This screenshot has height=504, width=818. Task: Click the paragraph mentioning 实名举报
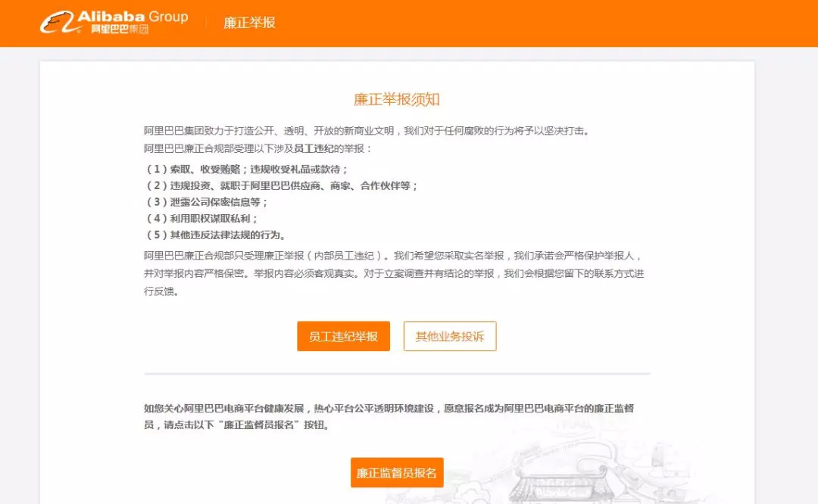(394, 273)
